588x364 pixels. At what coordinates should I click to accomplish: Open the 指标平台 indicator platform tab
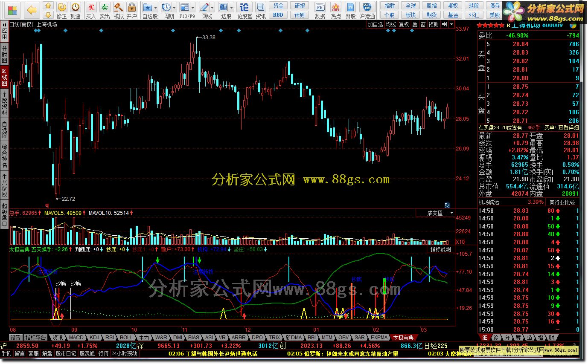pos(35,337)
